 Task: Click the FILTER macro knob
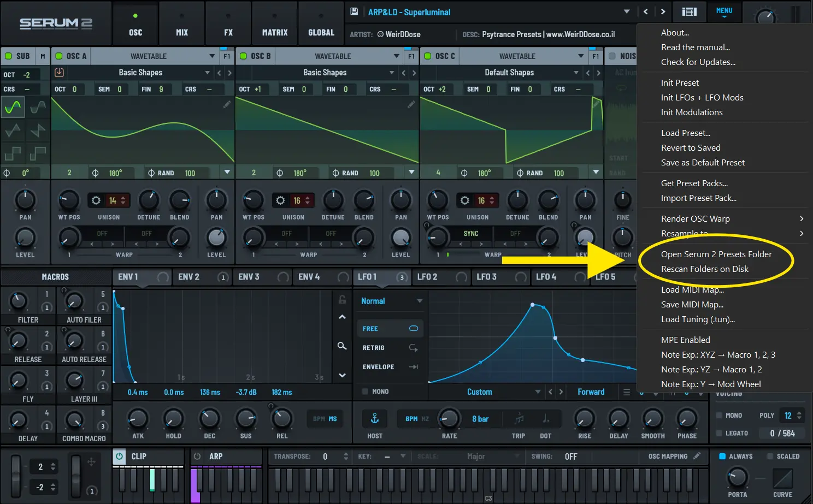point(19,301)
